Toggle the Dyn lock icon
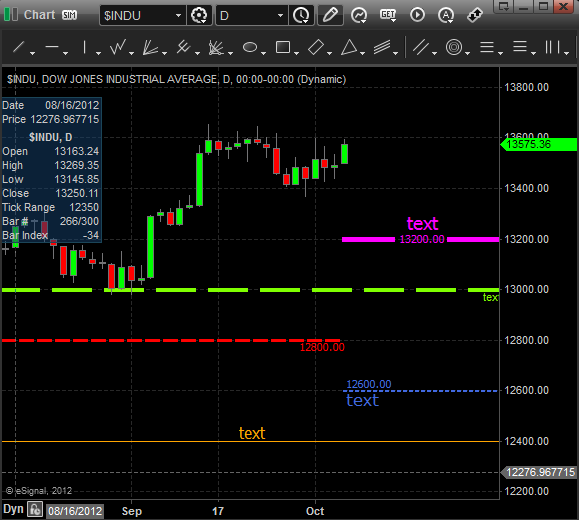The width and height of the screenshot is (579, 520). coord(35,510)
